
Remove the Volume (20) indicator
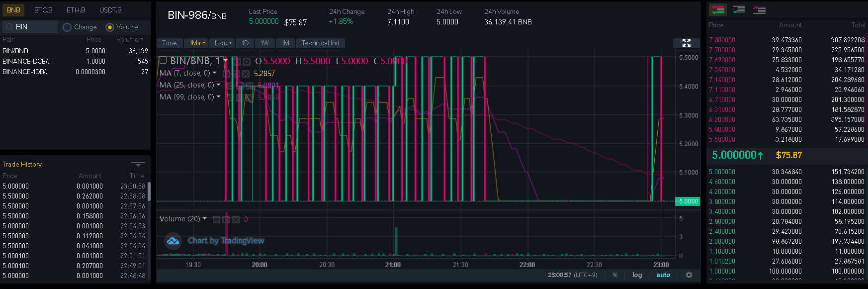coord(236,219)
